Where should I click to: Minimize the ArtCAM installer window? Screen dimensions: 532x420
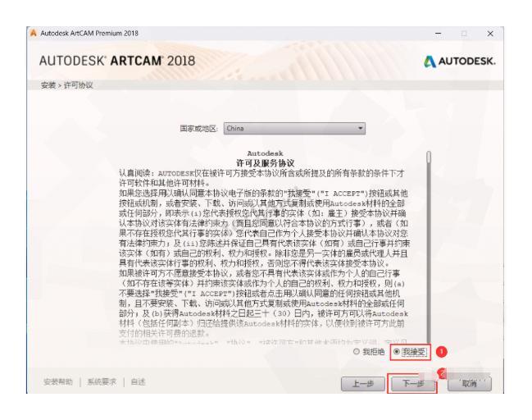pos(439,34)
